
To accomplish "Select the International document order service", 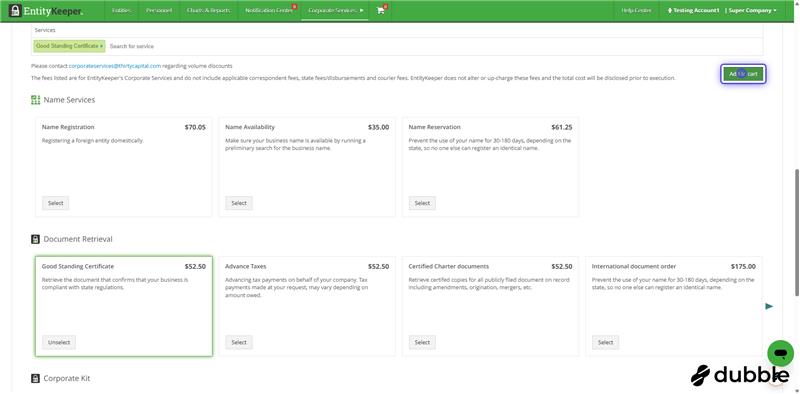I will coord(606,342).
